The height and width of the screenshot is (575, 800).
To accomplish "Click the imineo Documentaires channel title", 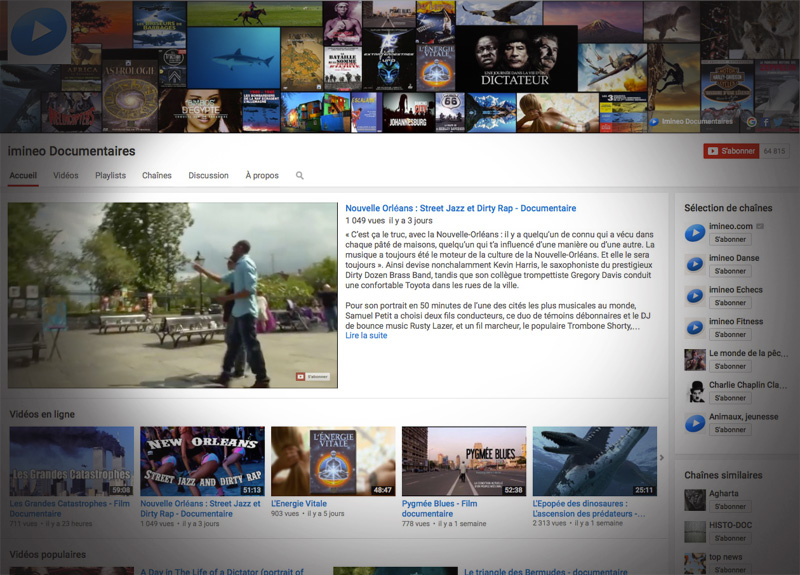I will coord(71,151).
